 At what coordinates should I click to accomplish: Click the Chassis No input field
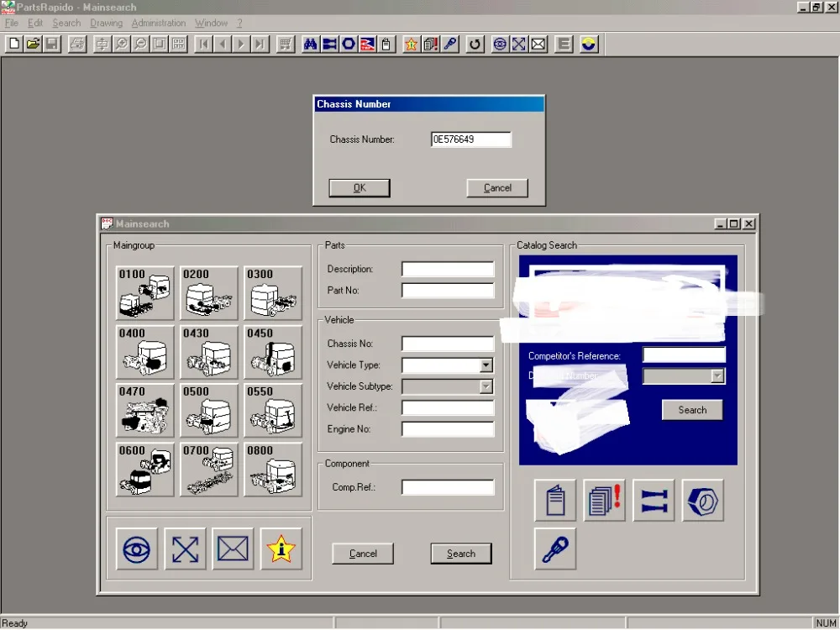tap(448, 344)
